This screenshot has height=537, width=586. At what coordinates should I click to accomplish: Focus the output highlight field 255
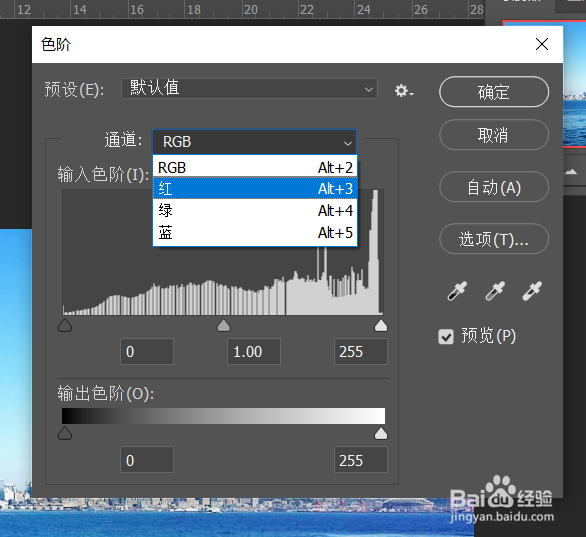click(x=361, y=460)
